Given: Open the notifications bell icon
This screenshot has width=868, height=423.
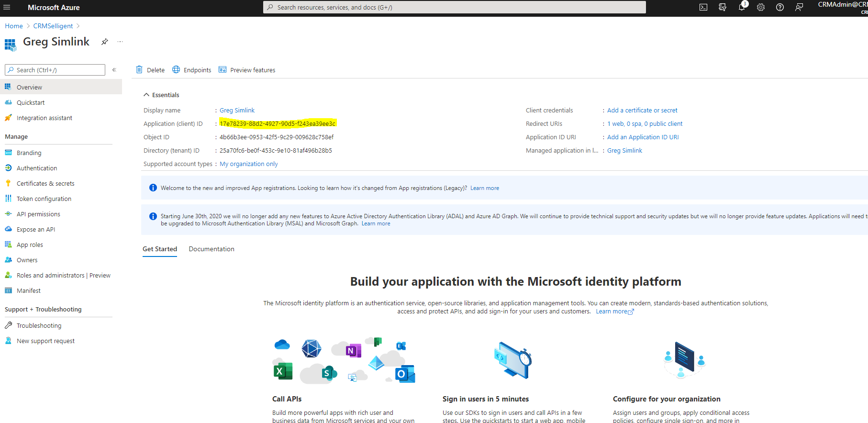Looking at the screenshot, I should 742,7.
